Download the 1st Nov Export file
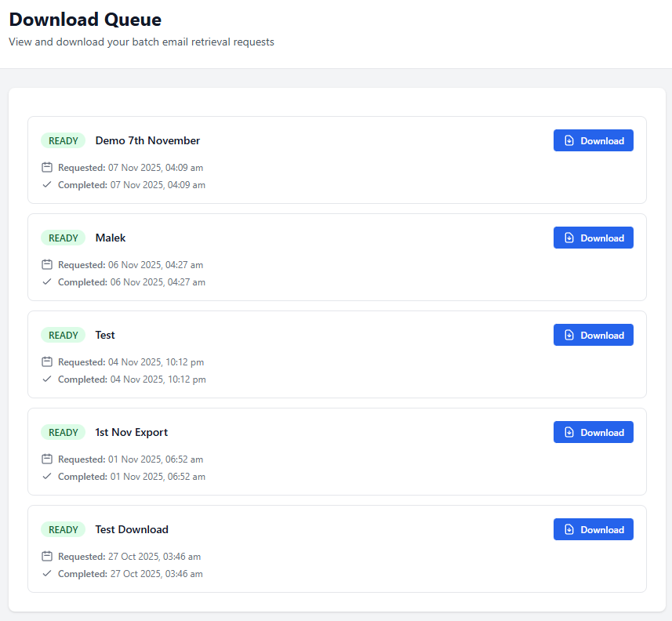672x621 pixels. coord(594,432)
